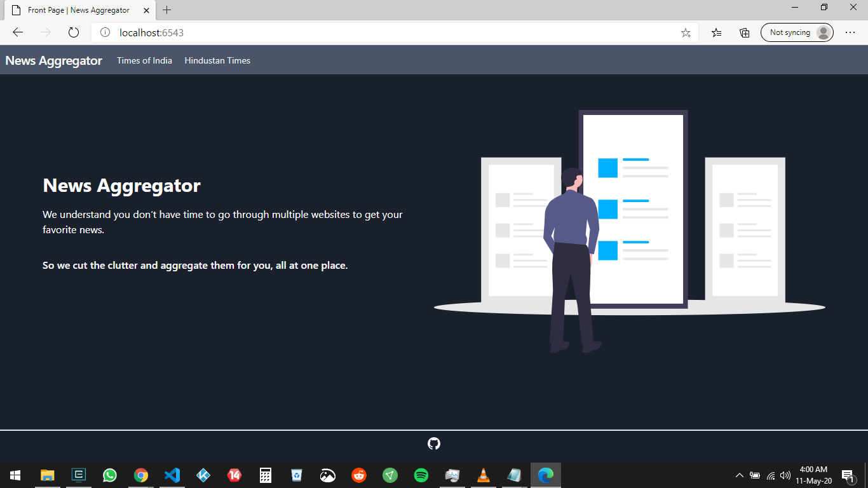Launch Google Chrome from the taskbar
The image size is (868, 488).
click(x=141, y=475)
